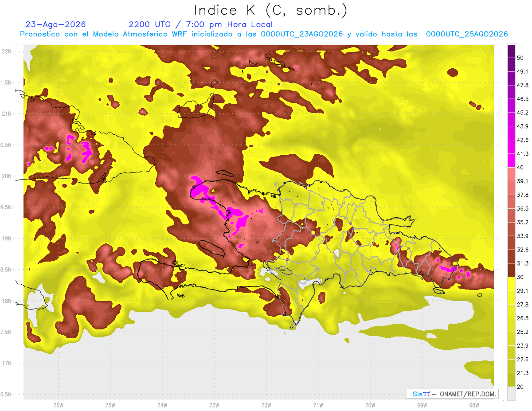Image resolution: width=532 pixels, height=411 pixels.
Task: Click the '20' legend value
Action: pyautogui.click(x=520, y=387)
